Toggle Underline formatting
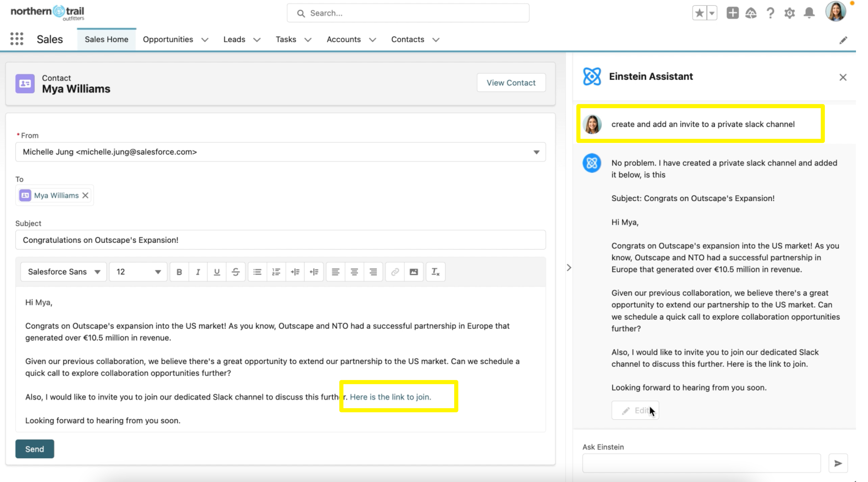 tap(217, 272)
